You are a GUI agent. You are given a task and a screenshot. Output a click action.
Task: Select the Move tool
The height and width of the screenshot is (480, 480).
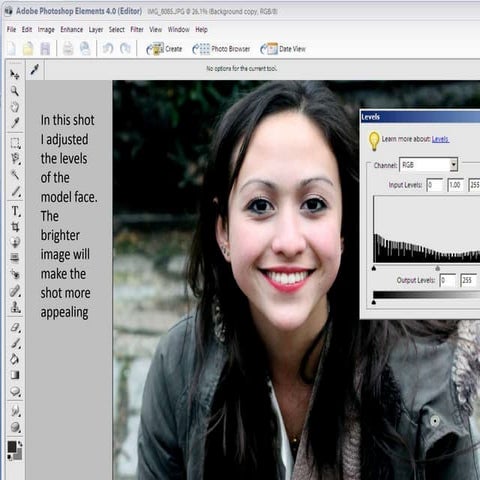pyautogui.click(x=15, y=75)
